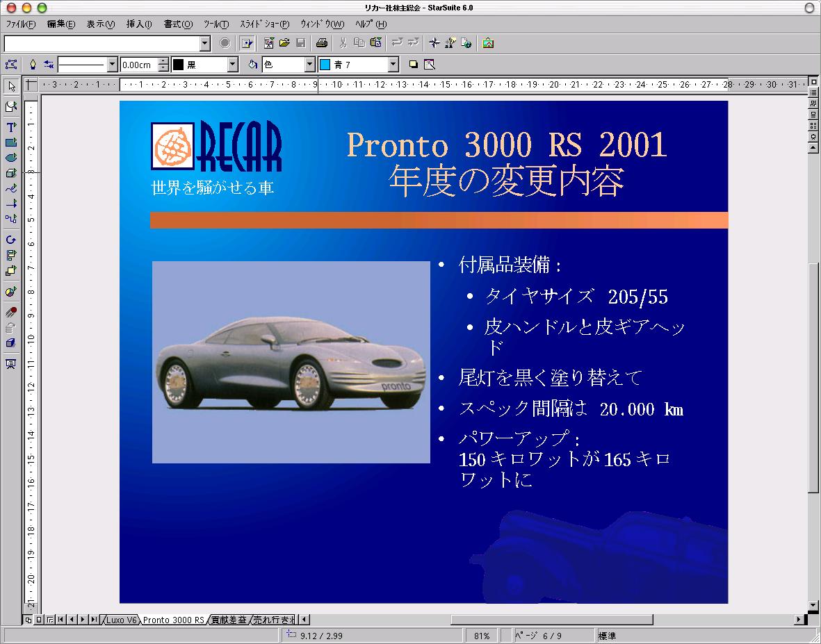Select the Lines and Arrows tool
Screen dimensions: 821x644
pyautogui.click(x=11, y=204)
